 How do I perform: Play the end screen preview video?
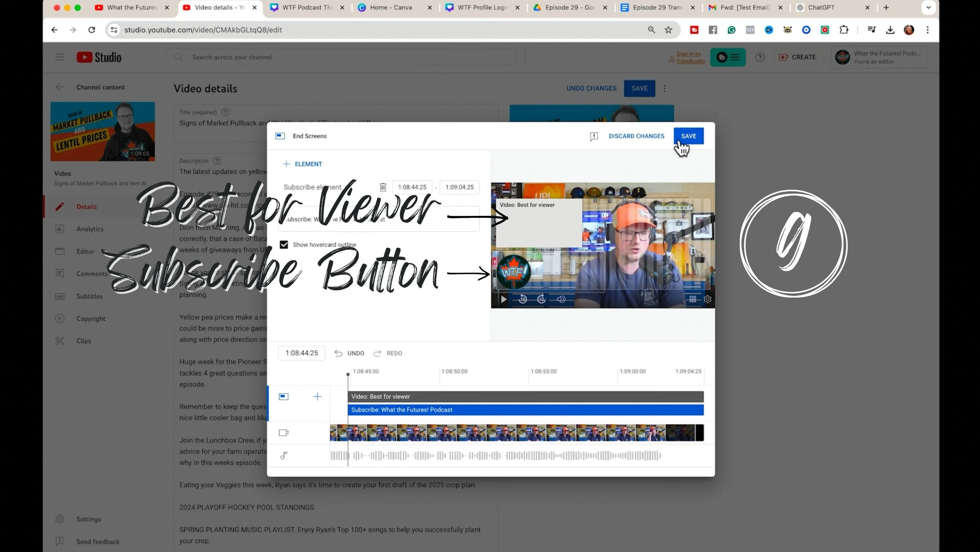(x=504, y=299)
